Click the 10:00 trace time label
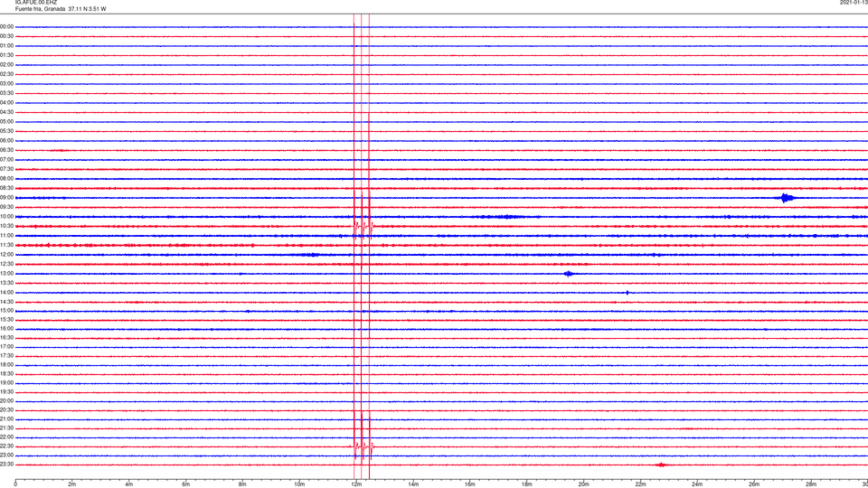The width and height of the screenshot is (868, 488). (6, 216)
